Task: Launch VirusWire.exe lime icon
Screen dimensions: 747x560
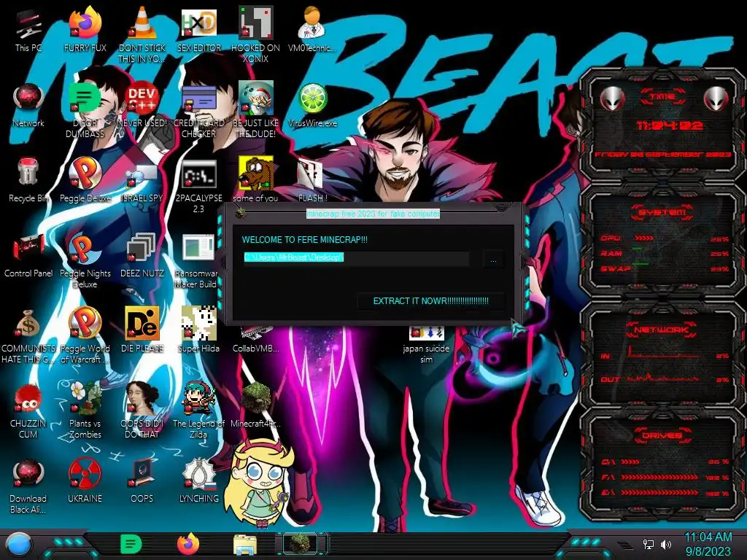Action: (312, 106)
